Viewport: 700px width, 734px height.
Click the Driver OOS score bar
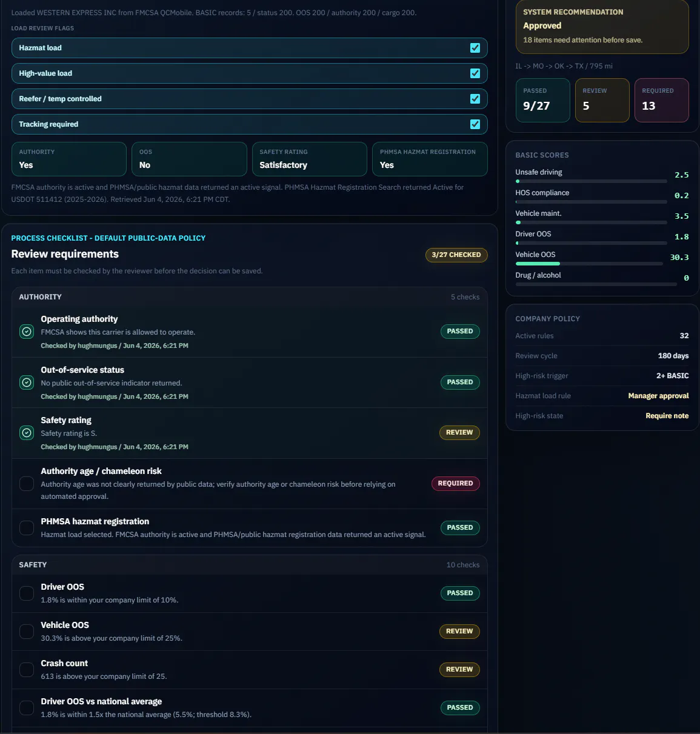(x=592, y=243)
